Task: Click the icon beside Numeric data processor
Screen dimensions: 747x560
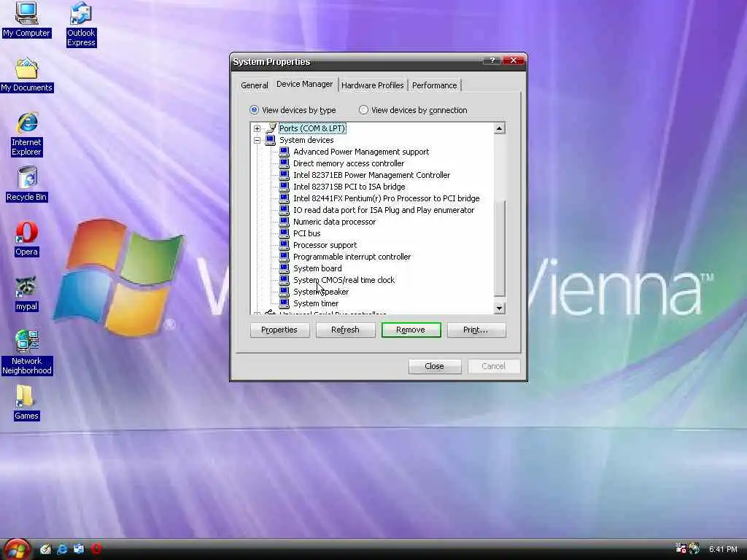Action: point(284,222)
